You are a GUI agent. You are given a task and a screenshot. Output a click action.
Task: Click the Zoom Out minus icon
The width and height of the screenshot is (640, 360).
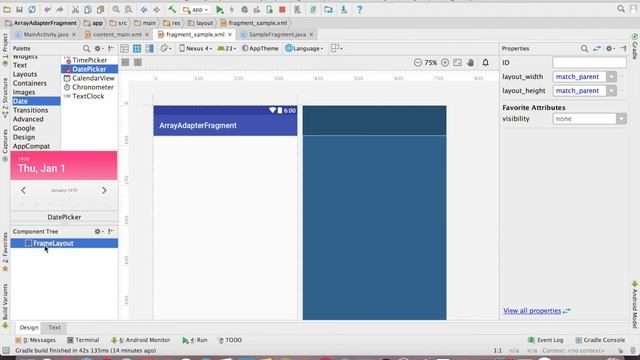click(x=418, y=62)
